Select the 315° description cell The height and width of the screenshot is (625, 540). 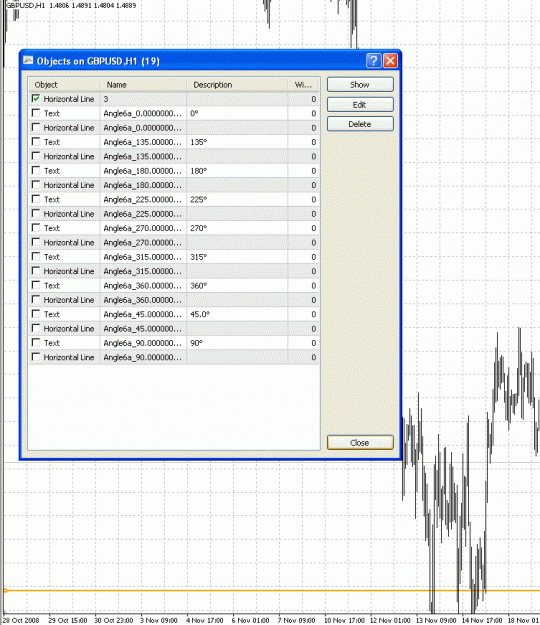coord(237,257)
